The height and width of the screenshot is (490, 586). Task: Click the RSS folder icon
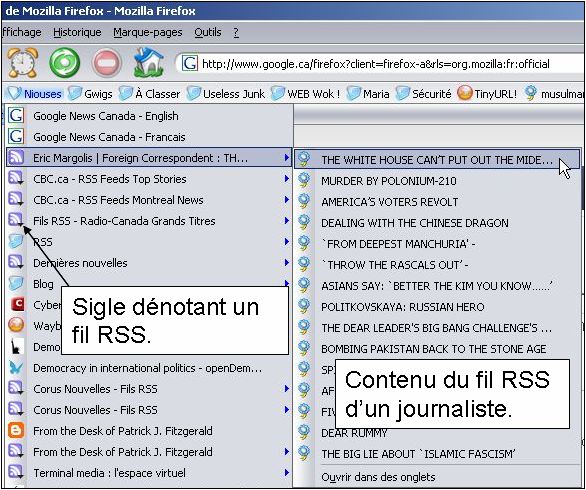click(x=16, y=241)
